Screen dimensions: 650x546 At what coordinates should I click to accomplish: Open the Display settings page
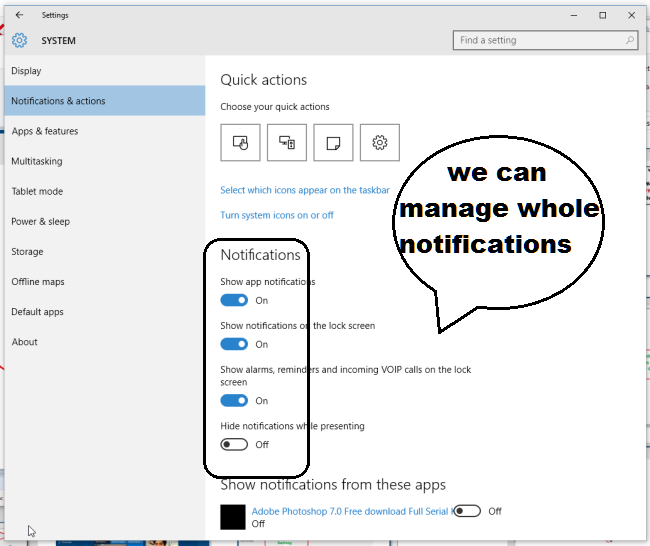click(x=105, y=71)
